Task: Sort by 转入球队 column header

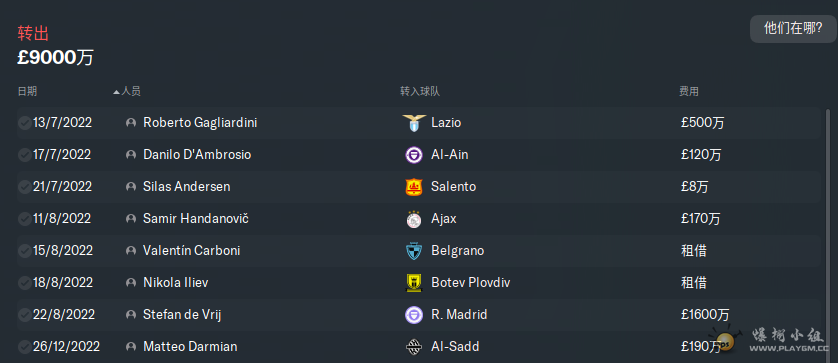Action: [x=420, y=91]
